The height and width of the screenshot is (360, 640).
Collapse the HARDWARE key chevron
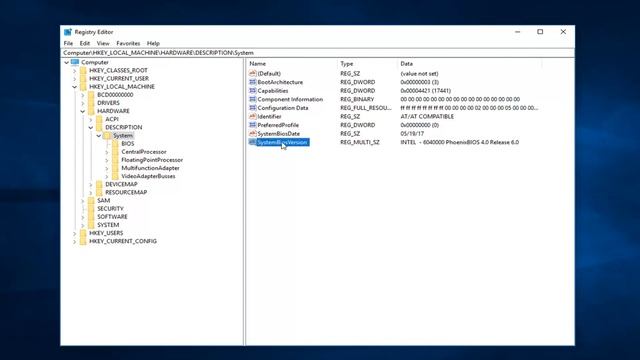[x=83, y=111]
